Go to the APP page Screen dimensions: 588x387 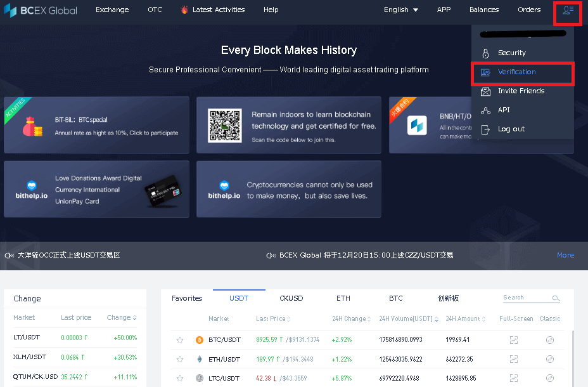(x=444, y=10)
